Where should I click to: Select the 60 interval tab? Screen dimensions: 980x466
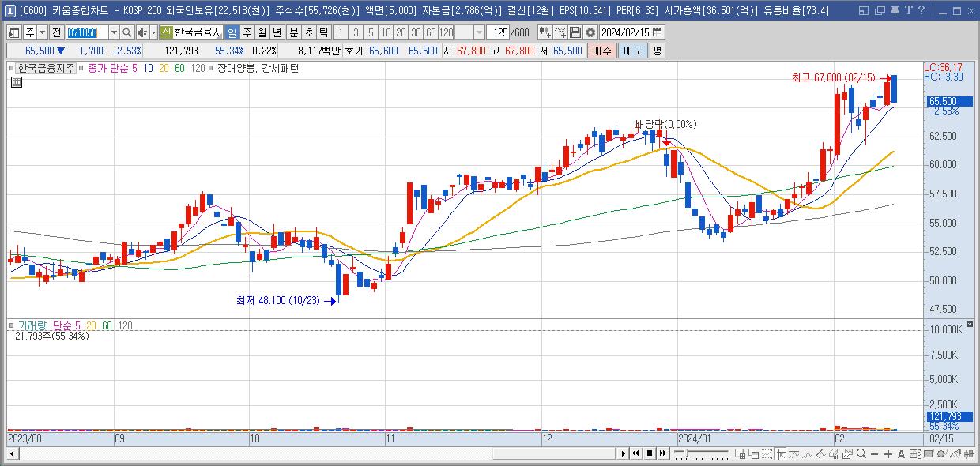point(431,32)
